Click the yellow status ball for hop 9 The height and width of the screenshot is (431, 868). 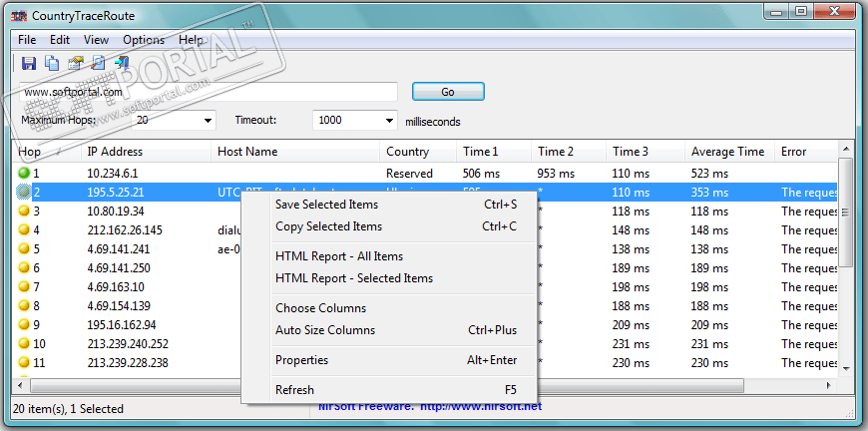(24, 324)
